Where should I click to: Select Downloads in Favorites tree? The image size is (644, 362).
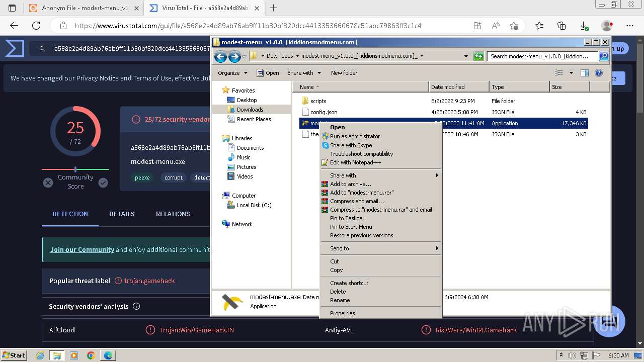[250, 110]
